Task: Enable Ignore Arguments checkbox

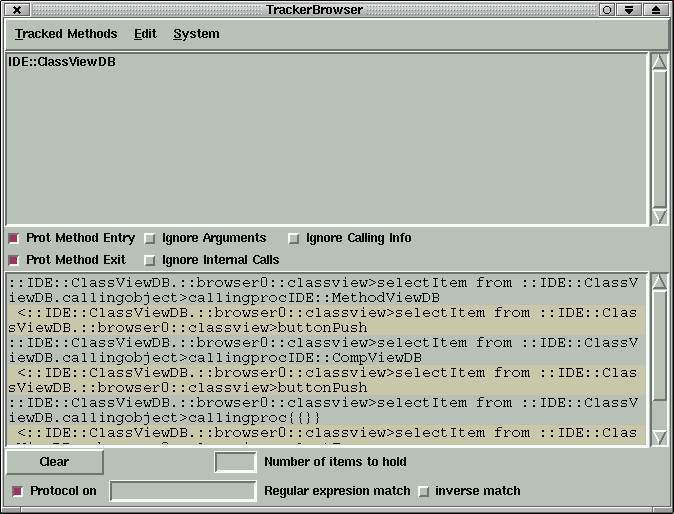Action: pyautogui.click(x=150, y=239)
